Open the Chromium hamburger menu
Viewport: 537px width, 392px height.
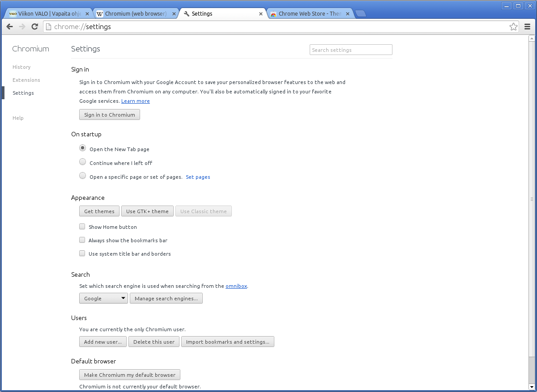click(x=527, y=27)
